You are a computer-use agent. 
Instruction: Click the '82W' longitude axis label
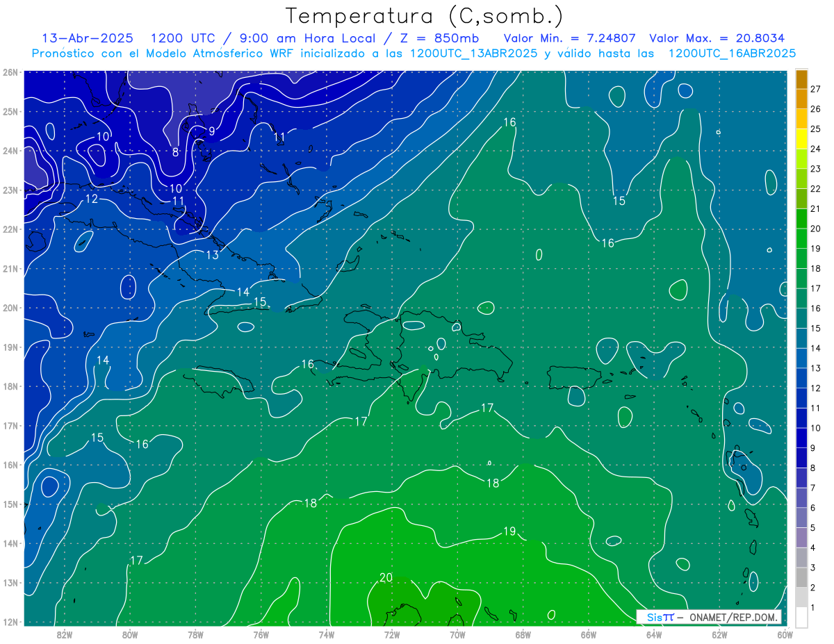point(65,634)
